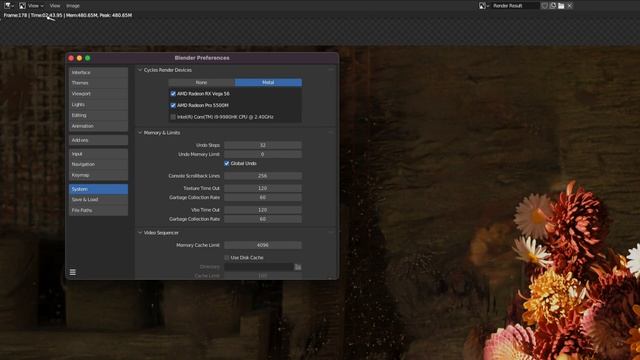
Task: Open the Preferences hamburger menu
Action: pyautogui.click(x=73, y=272)
